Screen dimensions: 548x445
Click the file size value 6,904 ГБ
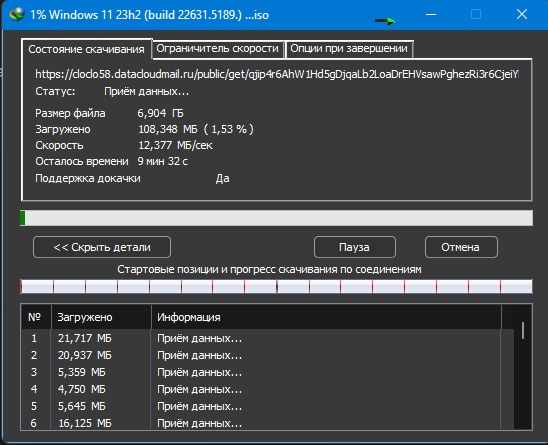click(x=160, y=113)
